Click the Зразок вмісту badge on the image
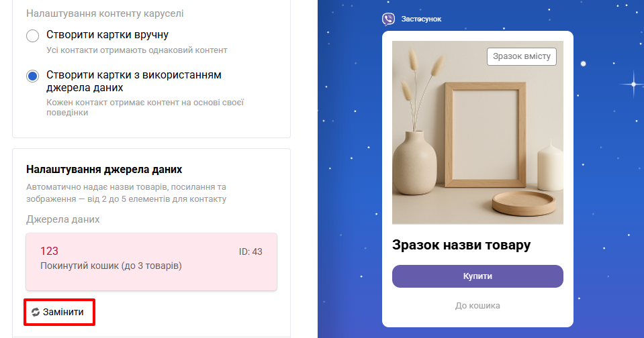644x338 pixels. 522,56
